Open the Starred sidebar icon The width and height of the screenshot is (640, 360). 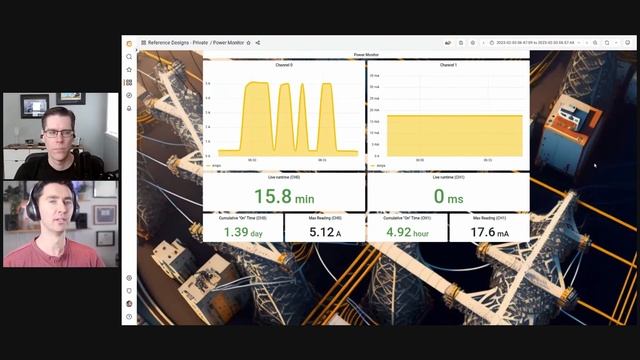point(129,70)
